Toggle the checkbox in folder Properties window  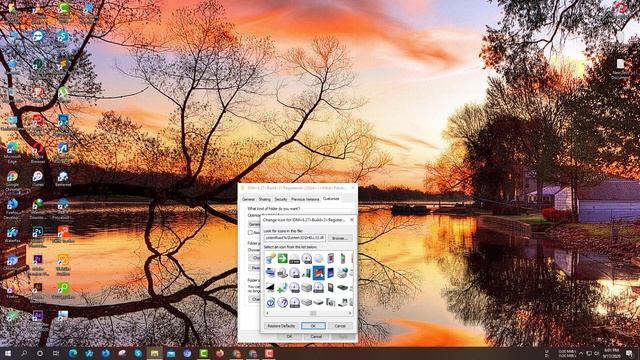tap(250, 233)
